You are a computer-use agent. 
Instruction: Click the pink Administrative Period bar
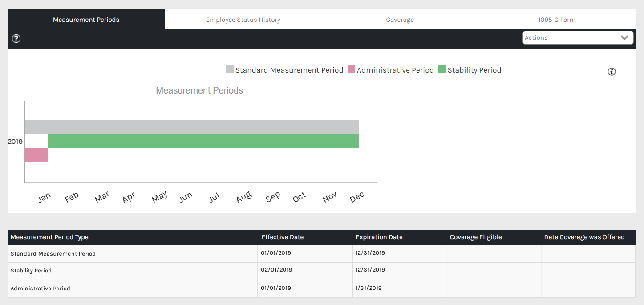point(36,155)
